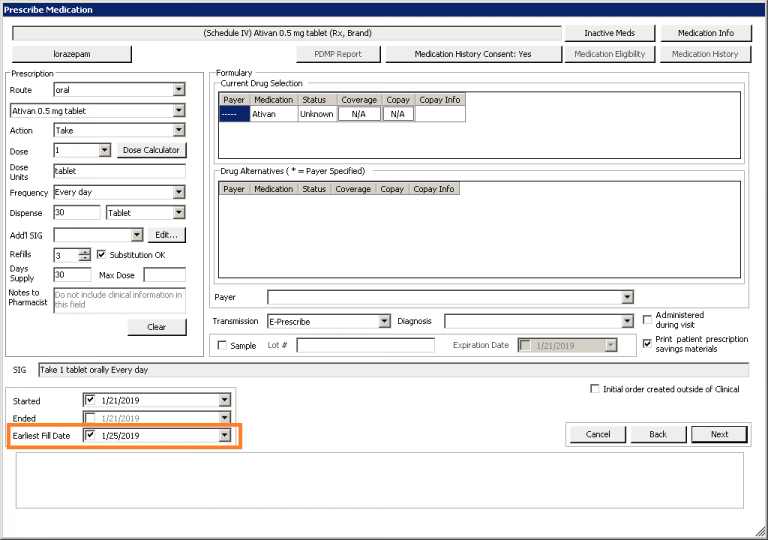Click Drug Alternatives Medication column header
This screenshot has width=768, height=540.
click(274, 189)
